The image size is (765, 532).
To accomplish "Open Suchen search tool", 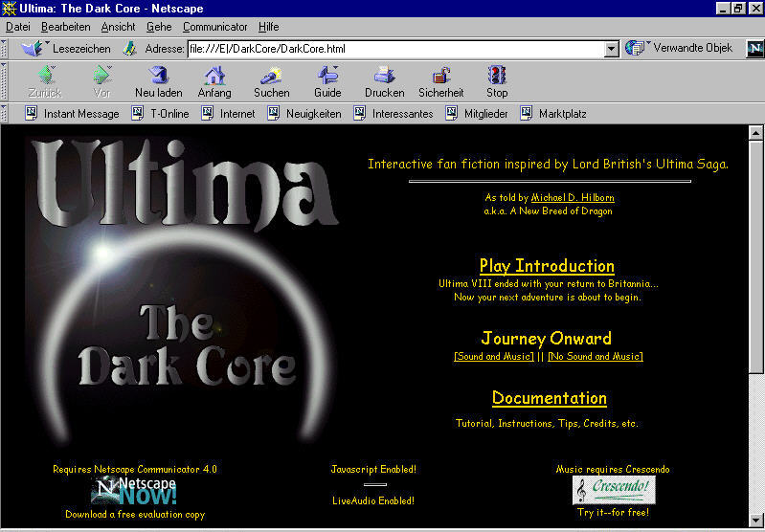I will pyautogui.click(x=271, y=82).
